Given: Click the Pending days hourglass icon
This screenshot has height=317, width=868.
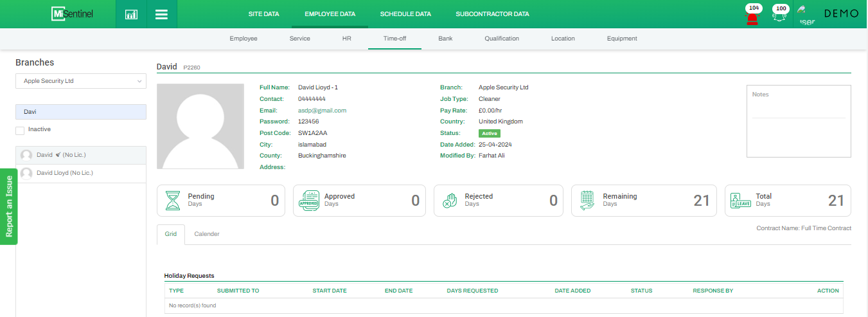Looking at the screenshot, I should [x=173, y=201].
